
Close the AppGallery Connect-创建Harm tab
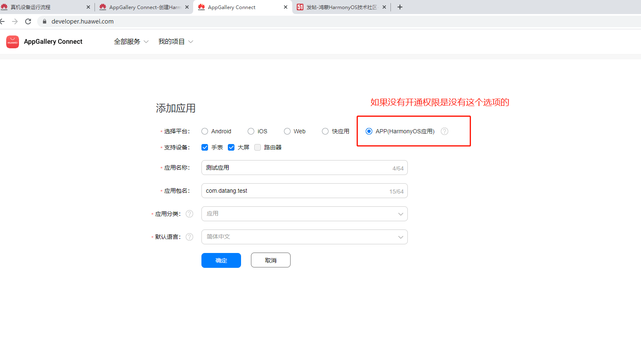tap(187, 7)
